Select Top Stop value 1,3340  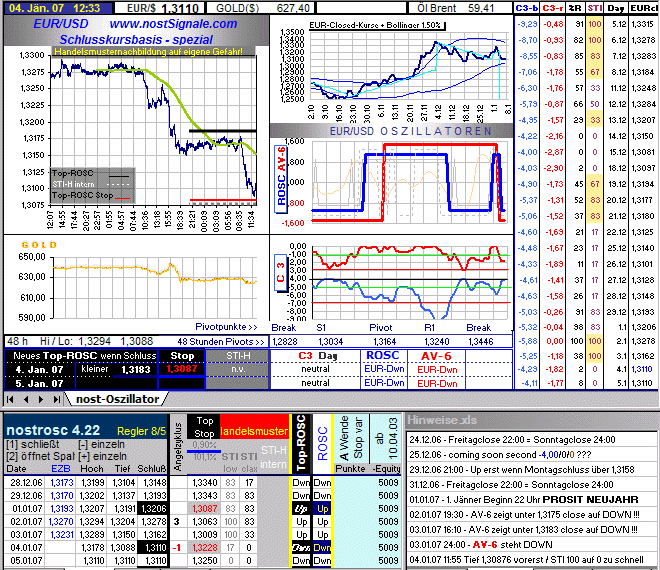[205, 482]
